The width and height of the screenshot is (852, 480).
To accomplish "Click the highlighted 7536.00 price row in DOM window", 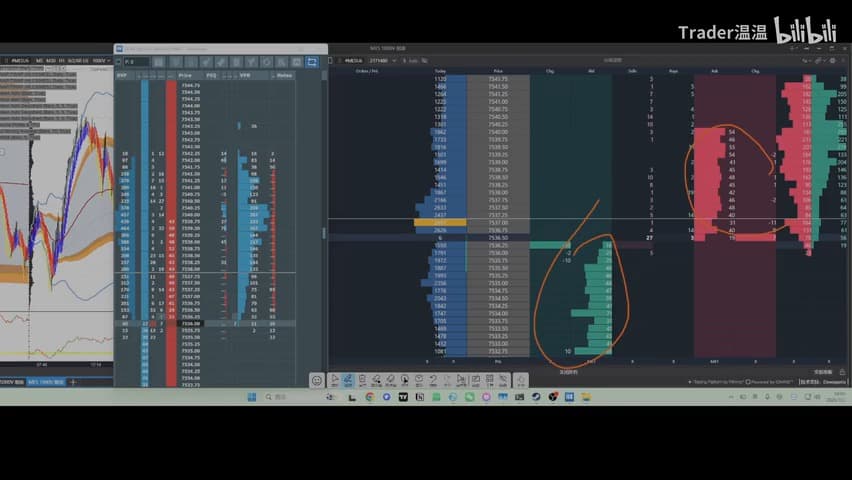I will (206, 323).
